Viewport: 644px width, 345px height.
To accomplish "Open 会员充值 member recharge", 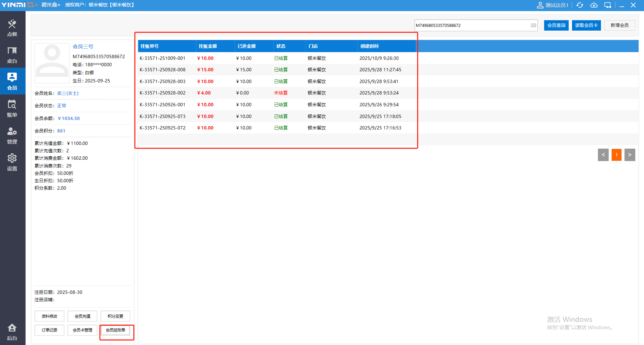I will 82,316.
